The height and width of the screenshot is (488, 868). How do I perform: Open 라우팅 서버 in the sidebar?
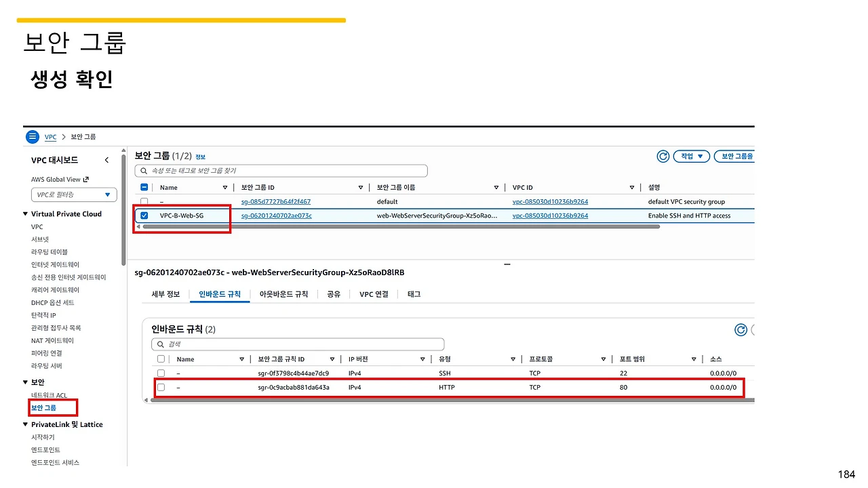[x=46, y=366]
